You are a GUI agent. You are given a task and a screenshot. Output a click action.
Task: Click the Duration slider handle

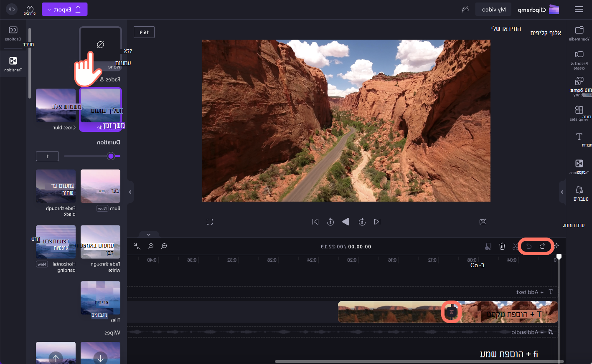(111, 156)
